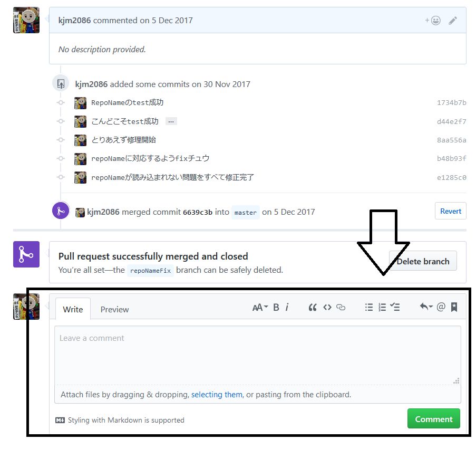The image size is (476, 449).
Task: Click the purple merge icon in timeline
Action: point(61,211)
